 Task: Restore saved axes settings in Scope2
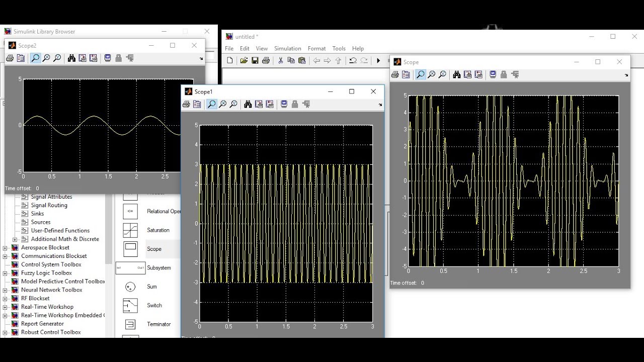93,58
